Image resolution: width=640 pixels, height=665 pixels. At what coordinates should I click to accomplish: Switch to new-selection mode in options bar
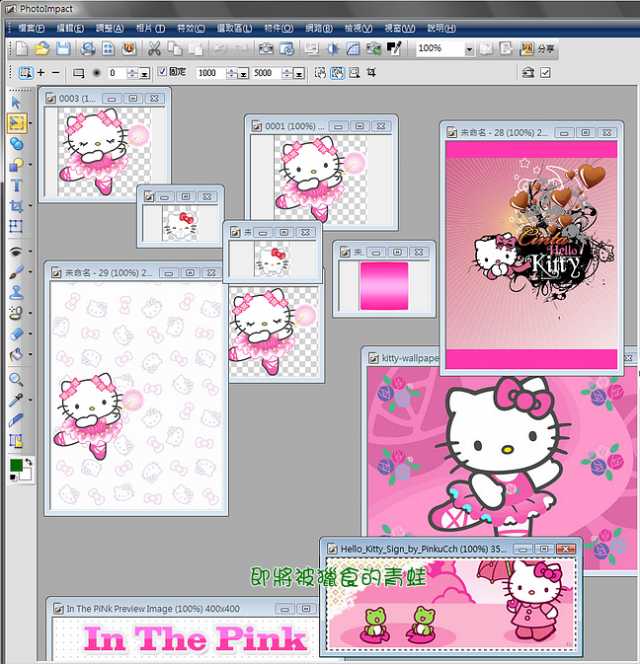[x=25, y=73]
